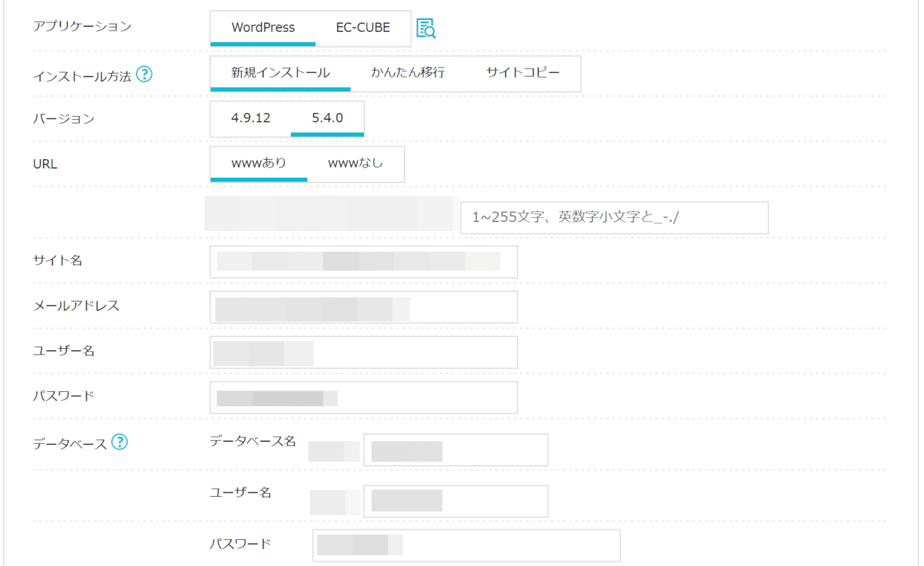Select wwwなし URL option
Screen dimensions: 924x566
click(x=356, y=164)
